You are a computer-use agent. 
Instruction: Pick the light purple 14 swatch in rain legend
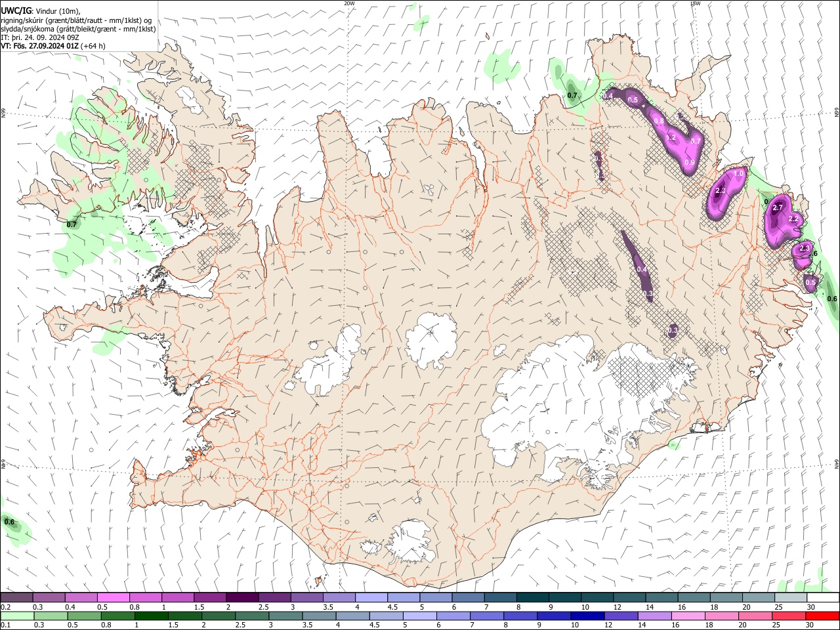click(654, 616)
